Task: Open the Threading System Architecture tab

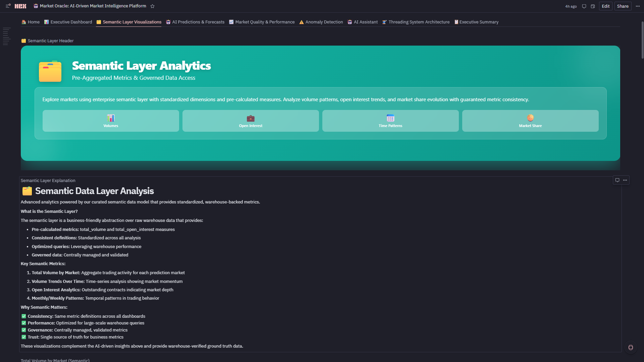Action: click(x=416, y=22)
